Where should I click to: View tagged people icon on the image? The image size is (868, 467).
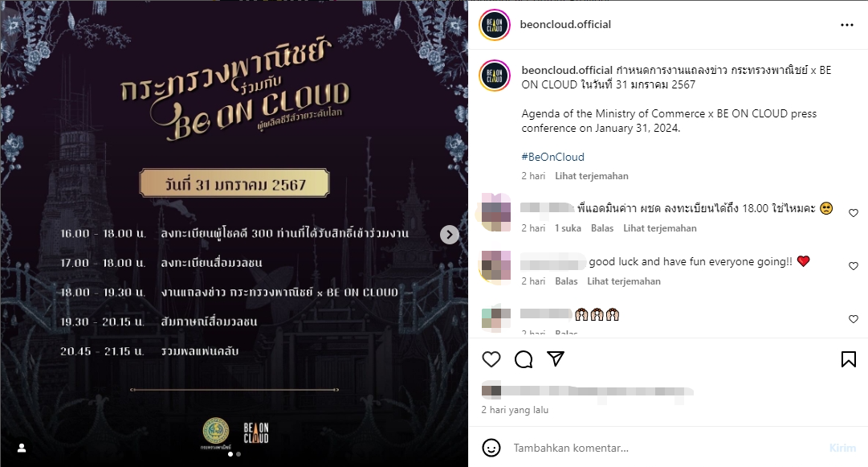pyautogui.click(x=22, y=448)
